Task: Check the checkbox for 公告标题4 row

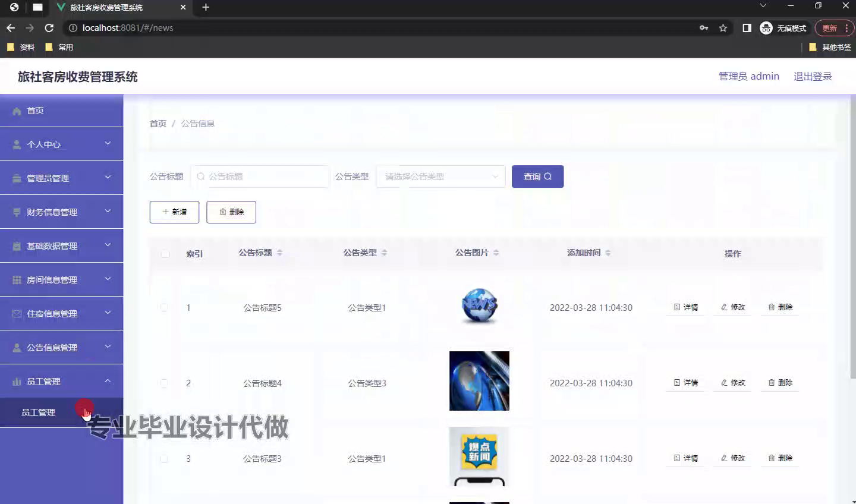Action: click(x=164, y=383)
